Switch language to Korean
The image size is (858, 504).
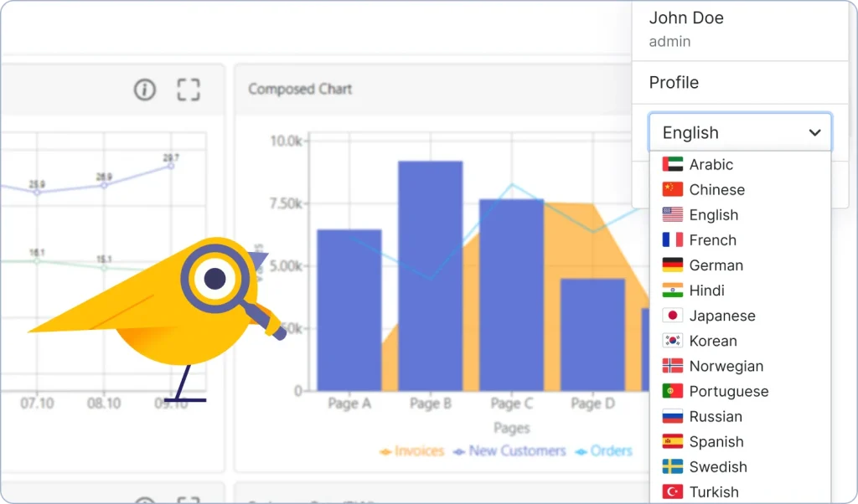[x=740, y=341]
